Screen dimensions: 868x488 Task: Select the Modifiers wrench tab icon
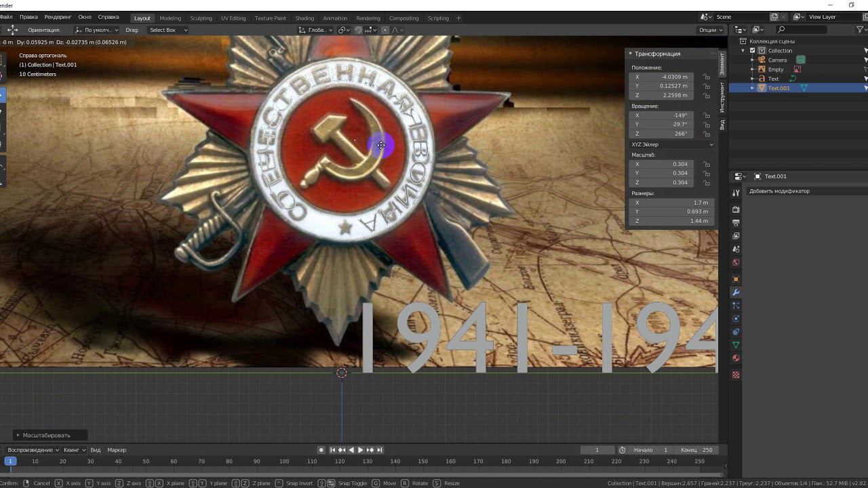(x=736, y=292)
